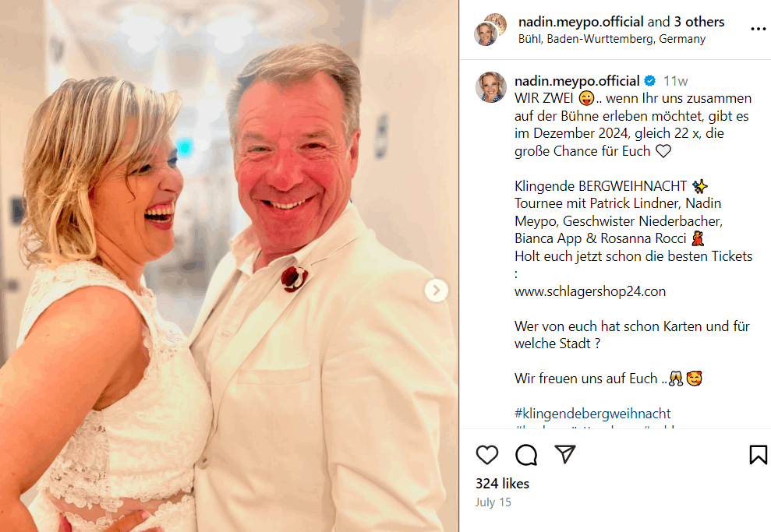
Task: View the 324 likes list
Action: [x=502, y=484]
